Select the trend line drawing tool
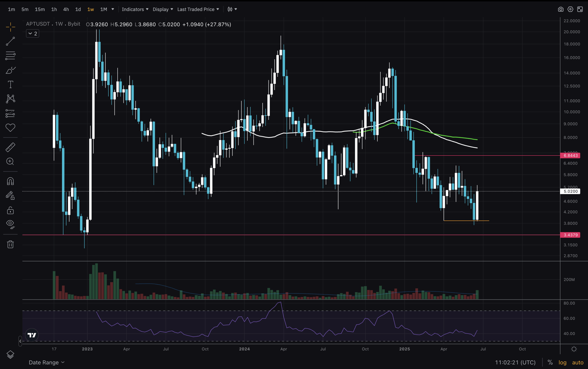This screenshot has width=588, height=369. [x=10, y=41]
